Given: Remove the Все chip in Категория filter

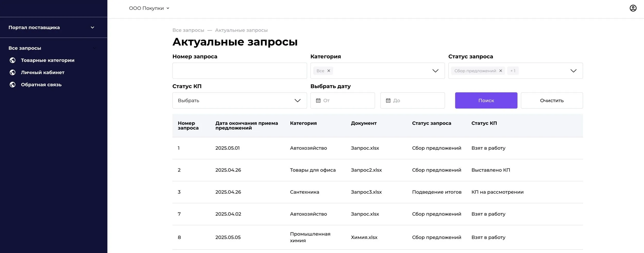Looking at the screenshot, I should pyautogui.click(x=328, y=71).
